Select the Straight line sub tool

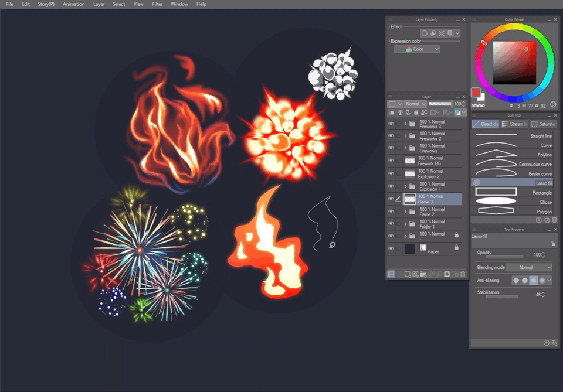(512, 135)
